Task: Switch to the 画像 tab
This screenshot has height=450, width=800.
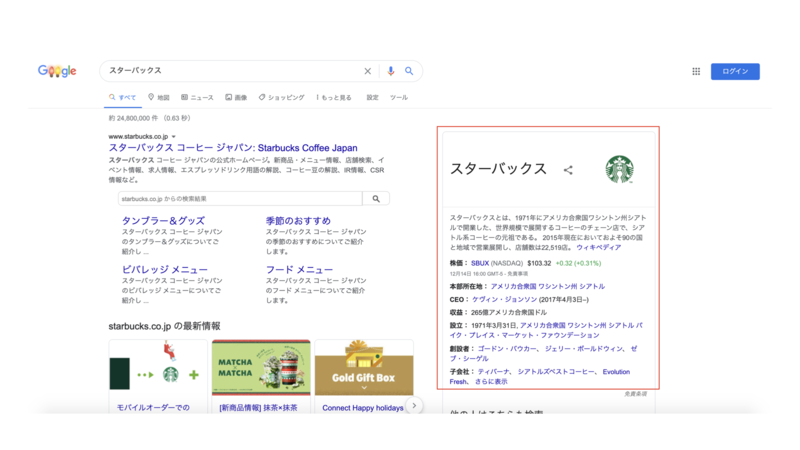Action: click(x=236, y=97)
